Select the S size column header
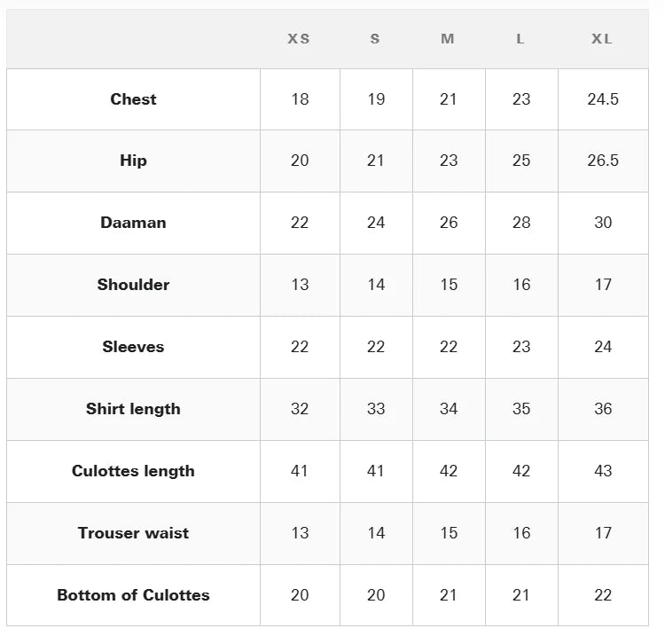This screenshot has height=644, width=665. (375, 39)
